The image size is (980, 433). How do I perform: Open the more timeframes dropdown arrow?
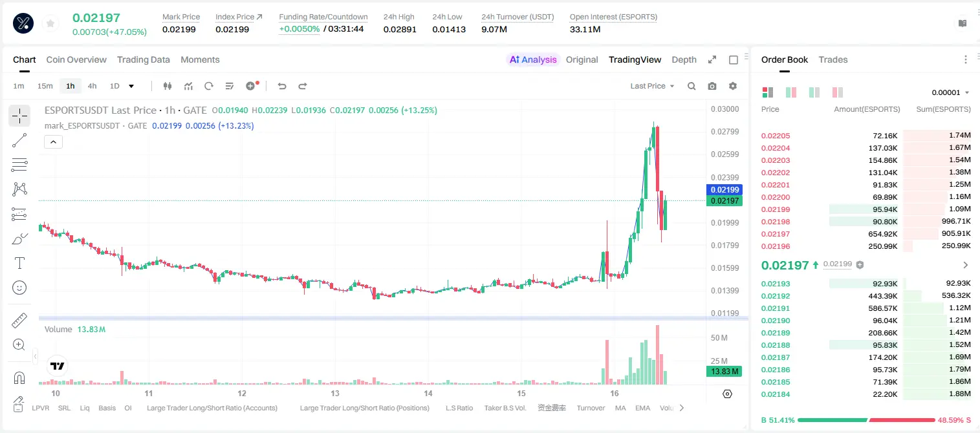(x=132, y=86)
